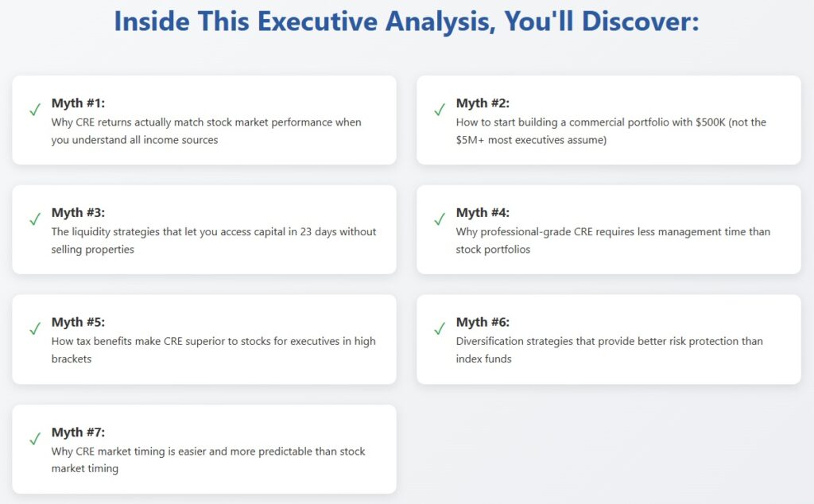Click the green checkmark beside Myth #7
Viewport: 814px width, 504px height.
pos(35,439)
